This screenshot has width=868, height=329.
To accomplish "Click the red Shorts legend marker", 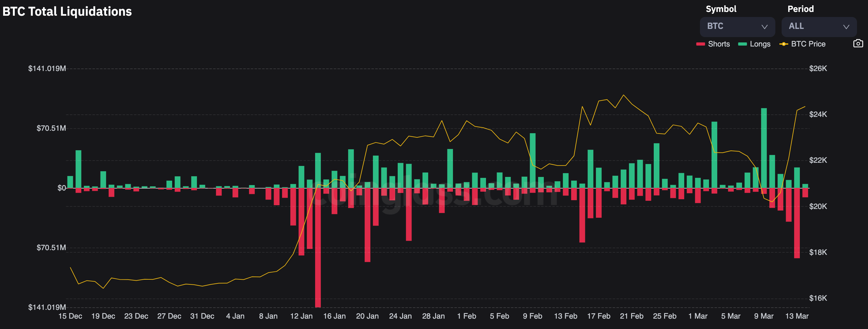I will click(x=701, y=44).
